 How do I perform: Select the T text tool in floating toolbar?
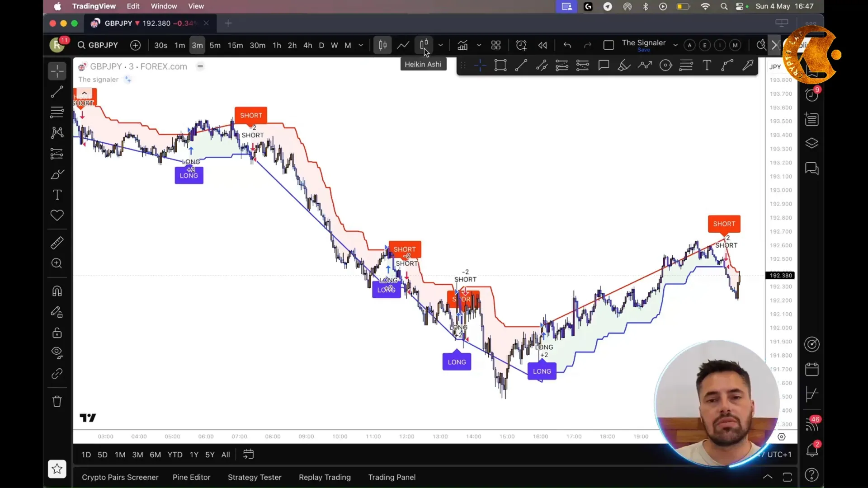point(707,66)
